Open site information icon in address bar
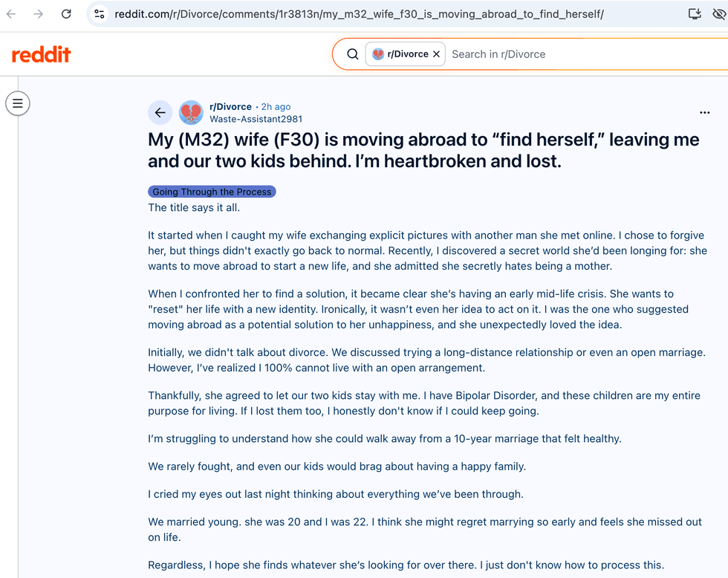728x578 pixels. tap(100, 14)
